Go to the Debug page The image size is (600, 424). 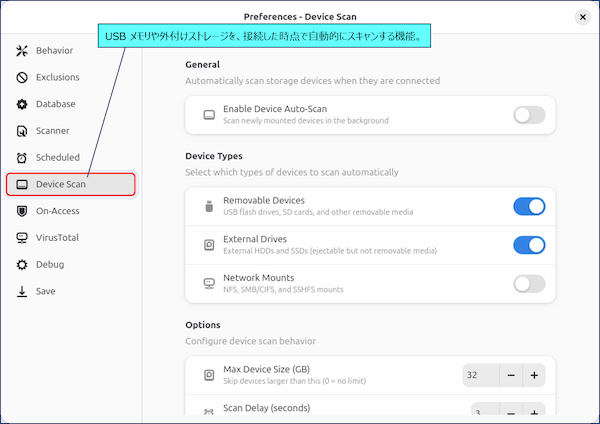(x=71, y=264)
